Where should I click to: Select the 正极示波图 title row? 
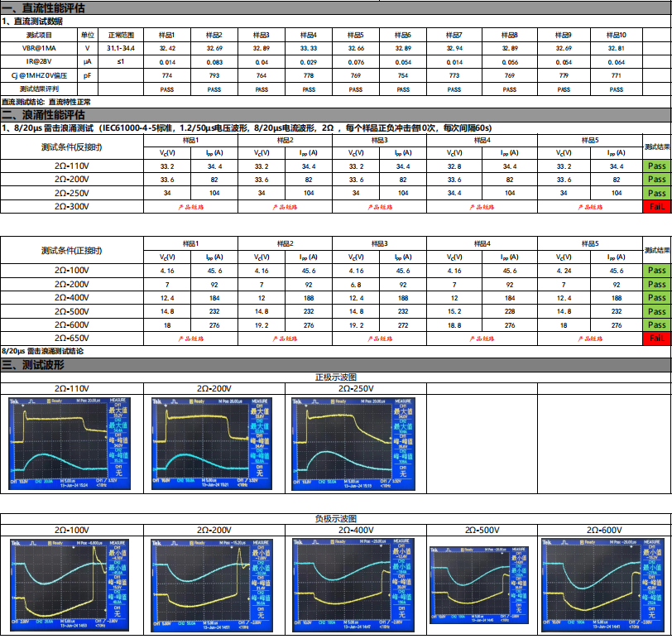335,377
